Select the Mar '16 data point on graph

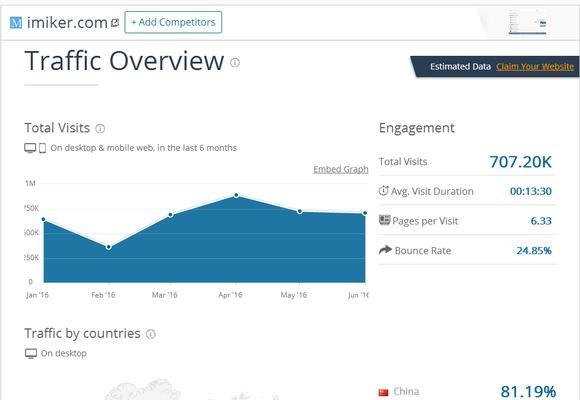pos(171,215)
